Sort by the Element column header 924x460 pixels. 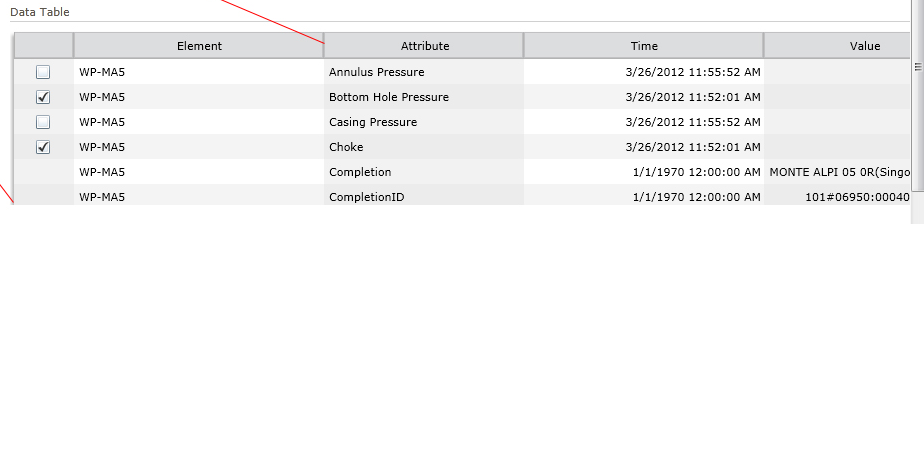pos(199,46)
